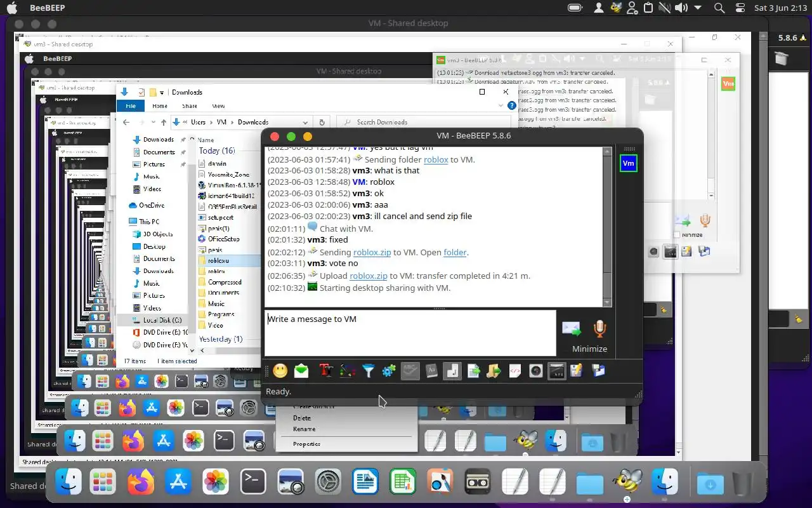The image size is (812, 508).
Task: Select Delete in the context menu
Action: pos(302,418)
